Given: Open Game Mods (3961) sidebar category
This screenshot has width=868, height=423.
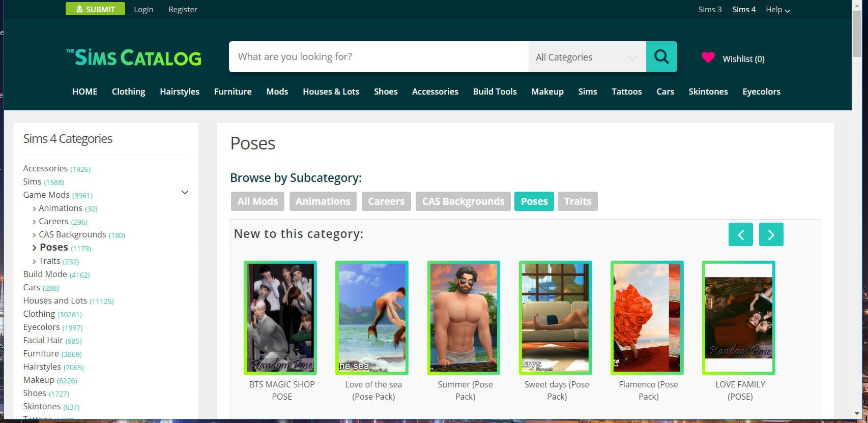Looking at the screenshot, I should click(x=58, y=195).
